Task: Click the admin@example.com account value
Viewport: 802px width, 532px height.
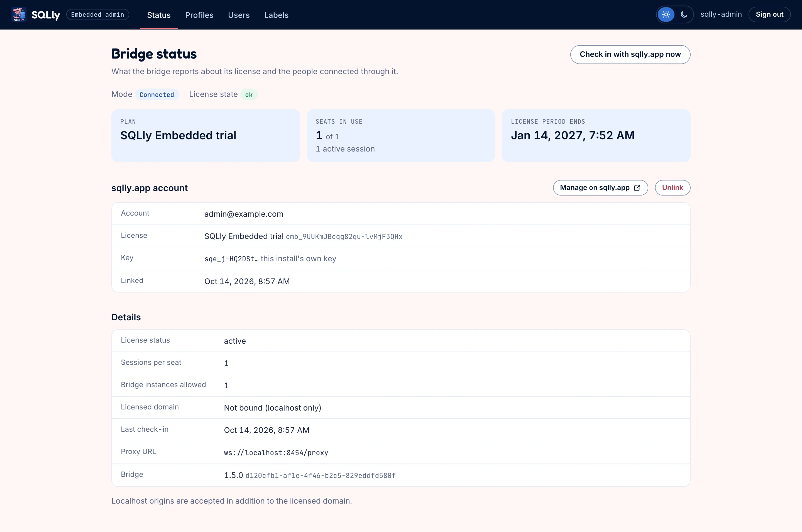Action: pyautogui.click(x=243, y=214)
